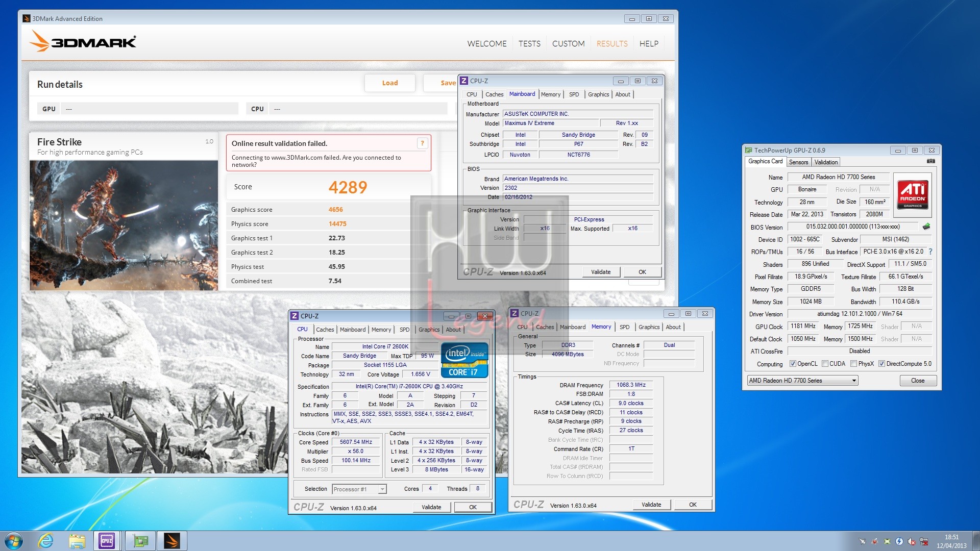This screenshot has width=980, height=551.
Task: Click the GPU-Z window title icon
Action: click(749, 150)
